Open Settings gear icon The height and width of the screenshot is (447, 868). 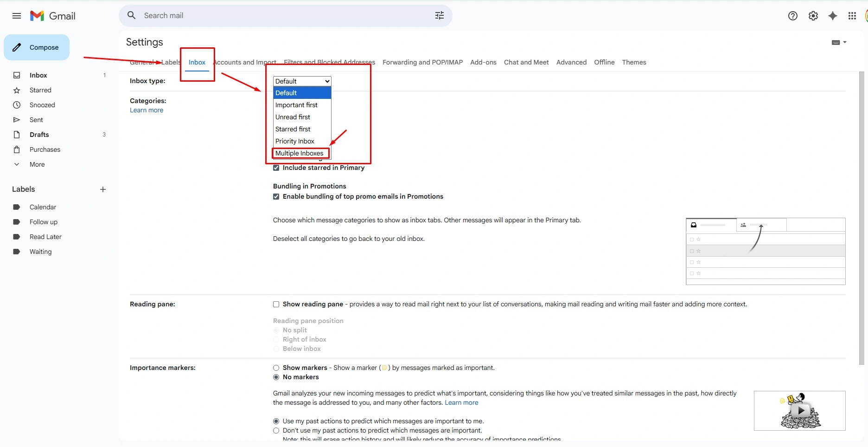coord(813,16)
